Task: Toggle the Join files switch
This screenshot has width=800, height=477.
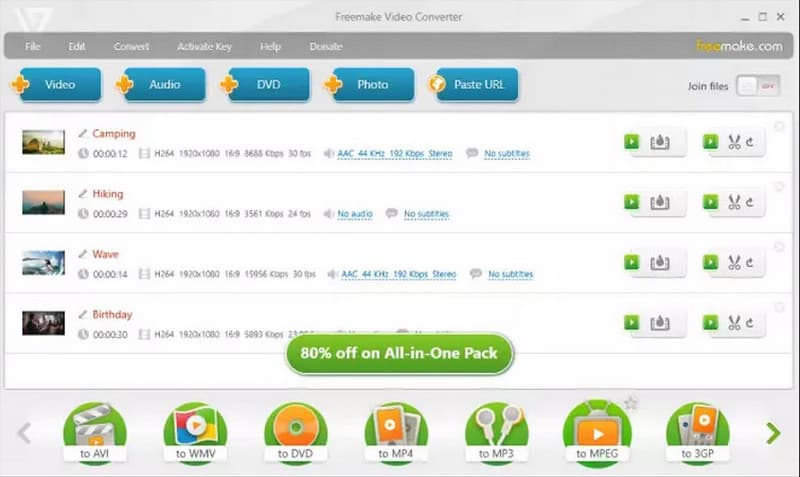Action: [757, 86]
